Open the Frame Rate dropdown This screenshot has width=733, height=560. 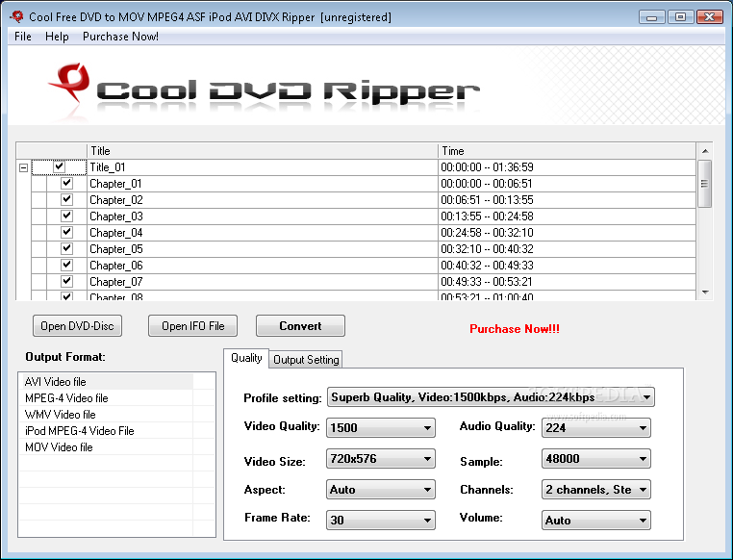pyautogui.click(x=380, y=521)
